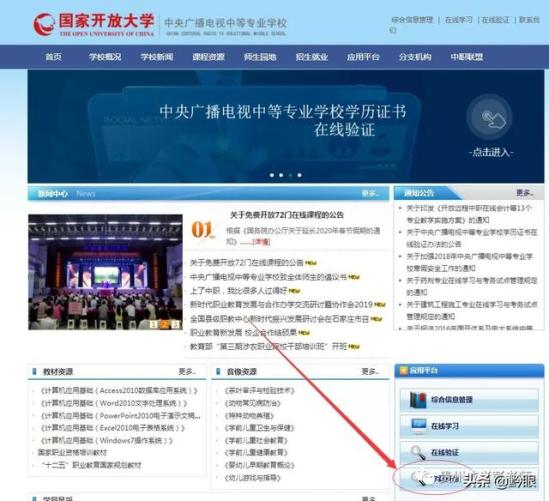
Task: Open video 《婴幼儿早期教育概论》
Action: [259, 465]
